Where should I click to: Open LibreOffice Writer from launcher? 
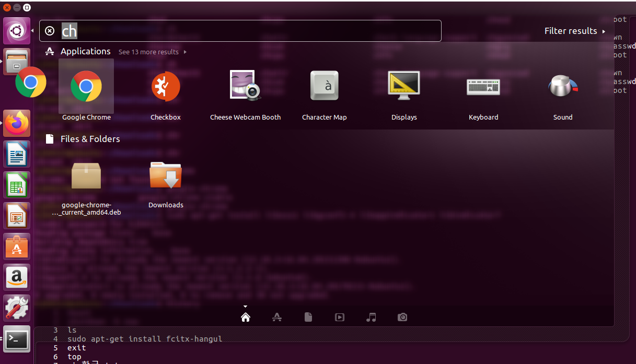[x=17, y=154]
